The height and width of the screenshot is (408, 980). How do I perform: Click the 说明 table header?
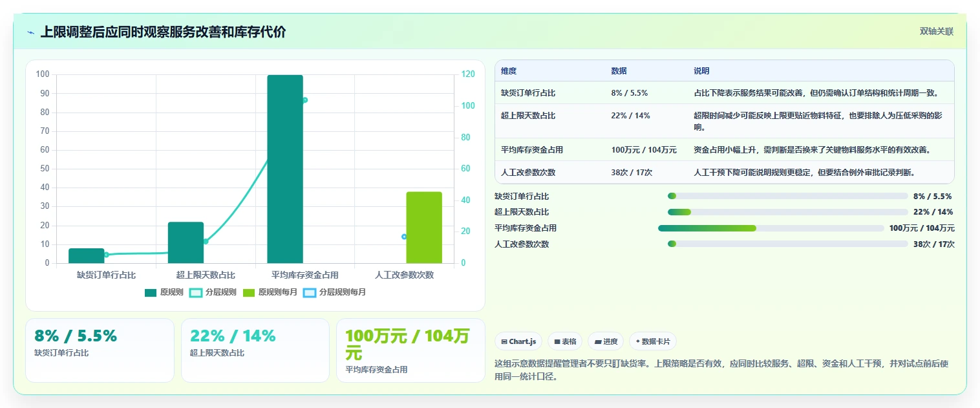click(x=701, y=71)
